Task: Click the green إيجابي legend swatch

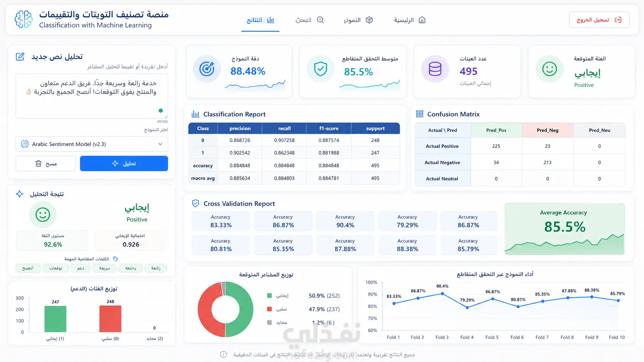Action: 269,295
